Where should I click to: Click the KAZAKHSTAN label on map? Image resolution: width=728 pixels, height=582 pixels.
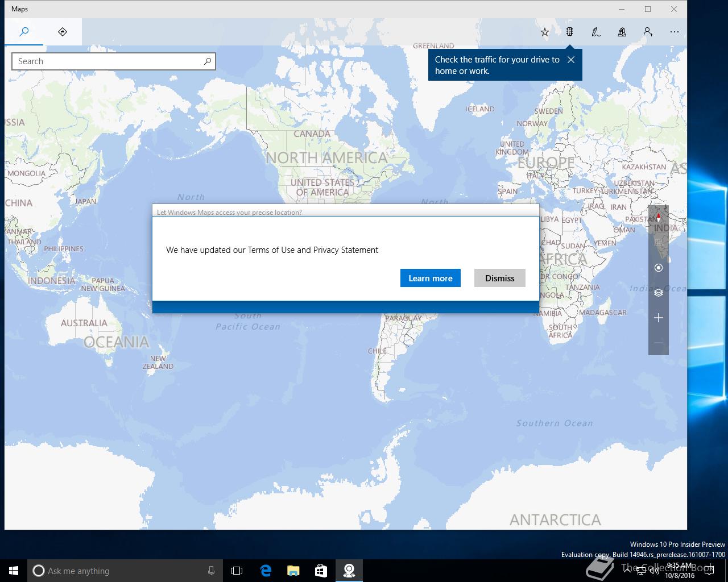coord(644,167)
